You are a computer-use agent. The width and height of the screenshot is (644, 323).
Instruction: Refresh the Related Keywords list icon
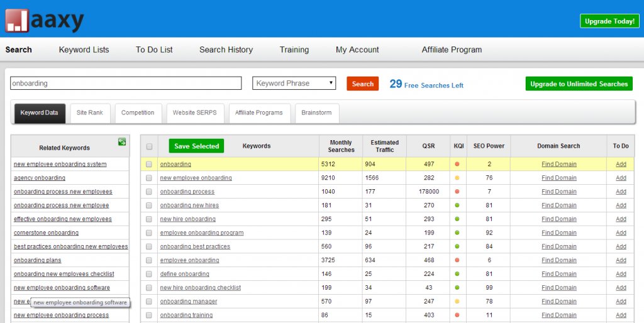(122, 141)
